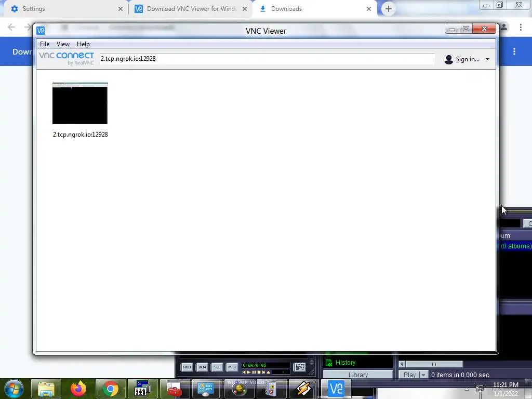Open Firefox from the taskbar
This screenshot has height=399, width=532.
tap(78, 389)
